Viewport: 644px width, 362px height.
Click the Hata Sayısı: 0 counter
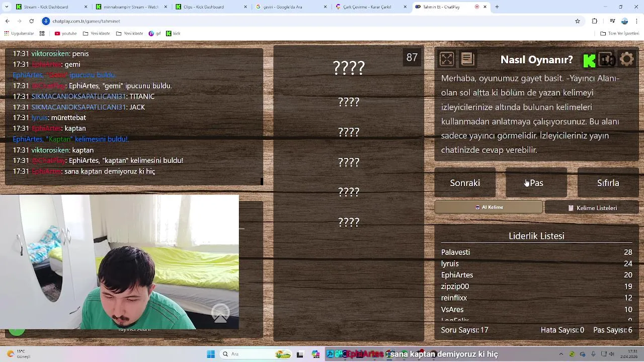click(562, 330)
